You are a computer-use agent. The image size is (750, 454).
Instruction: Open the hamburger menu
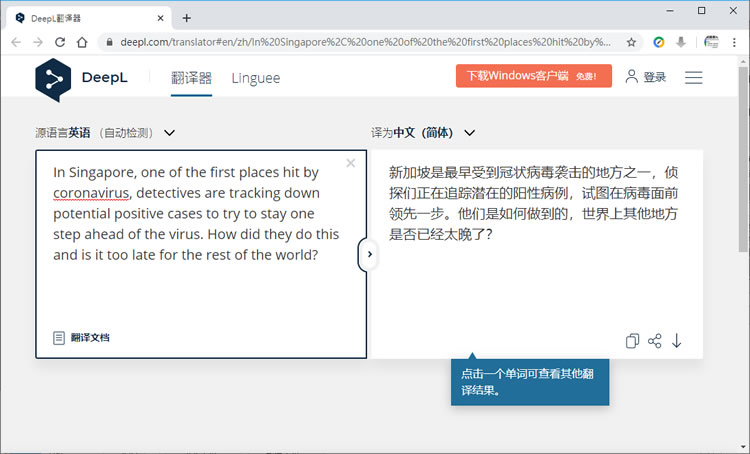pyautogui.click(x=693, y=77)
